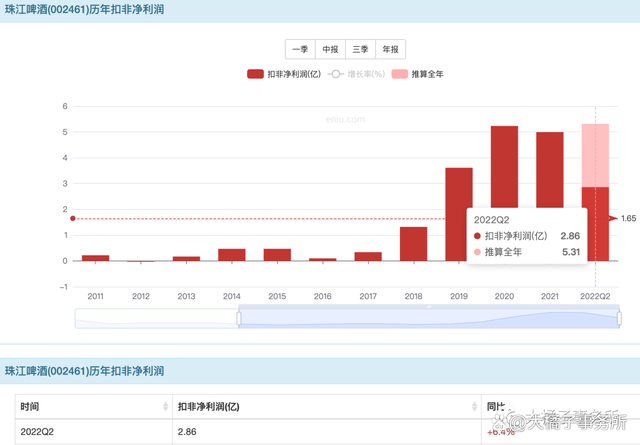Screen dimensions: 640x445
Task: Click the 2022Q2 axis label
Action: pyautogui.click(x=595, y=296)
